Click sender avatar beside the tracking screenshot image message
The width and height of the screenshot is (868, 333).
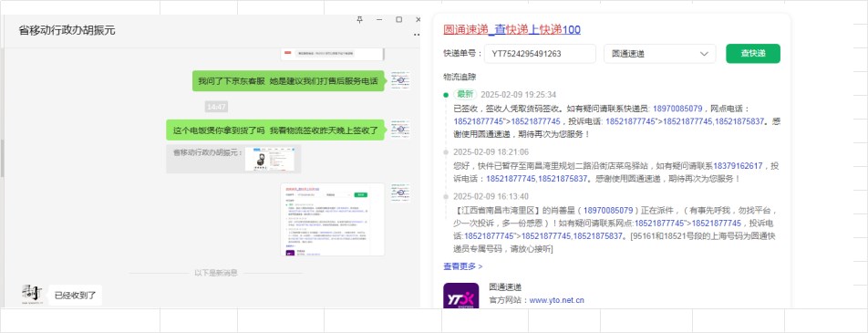399,193
